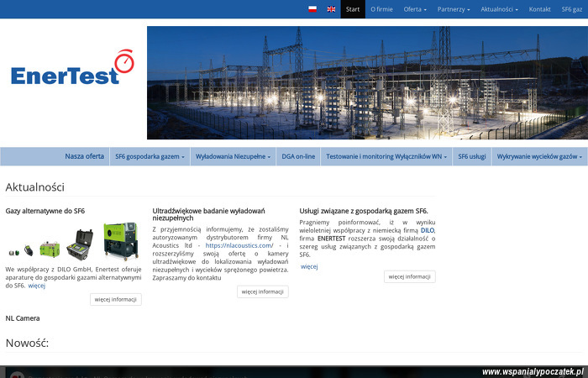Switch language with the UK flag icon
This screenshot has height=378, width=588.
pyautogui.click(x=331, y=9)
